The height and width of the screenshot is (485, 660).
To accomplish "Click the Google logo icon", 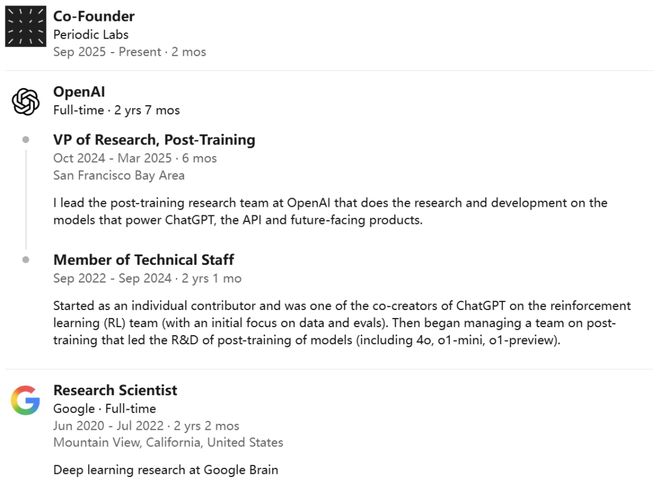I will (26, 400).
